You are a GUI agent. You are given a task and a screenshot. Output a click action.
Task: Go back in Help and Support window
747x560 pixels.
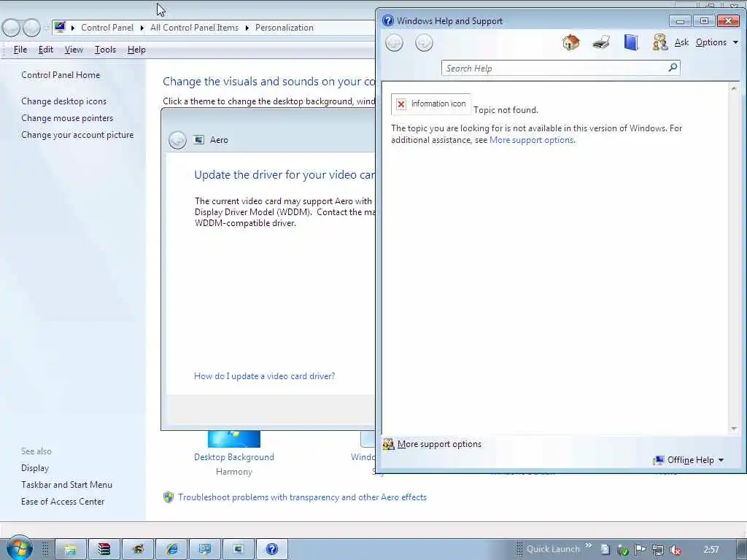394,43
